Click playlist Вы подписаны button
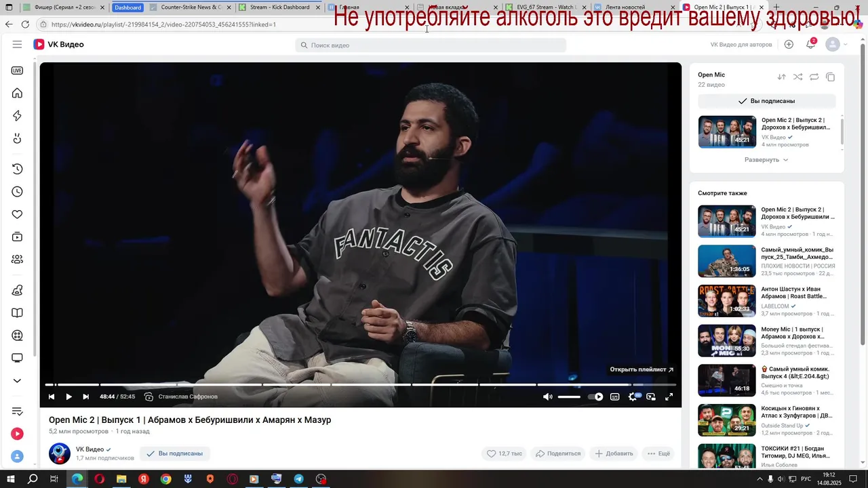 (x=766, y=101)
